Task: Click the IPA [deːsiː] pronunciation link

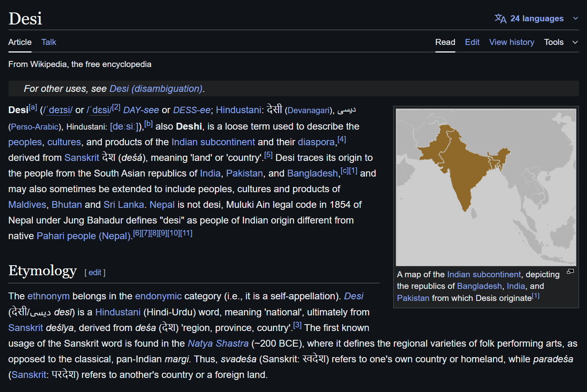Action: click(x=125, y=126)
